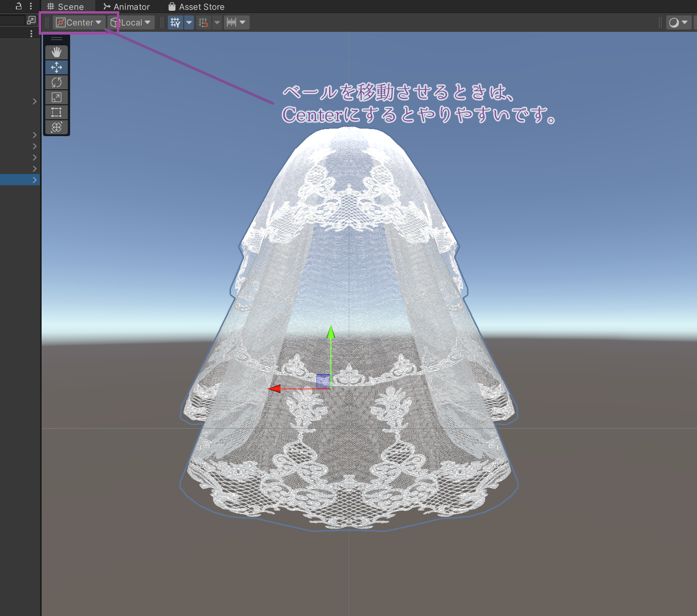Open the tool overlay handle menu

point(56,38)
